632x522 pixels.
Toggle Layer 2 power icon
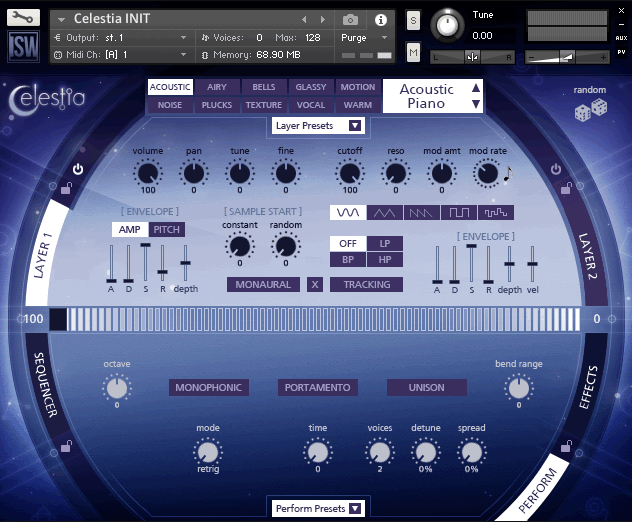pos(555,169)
